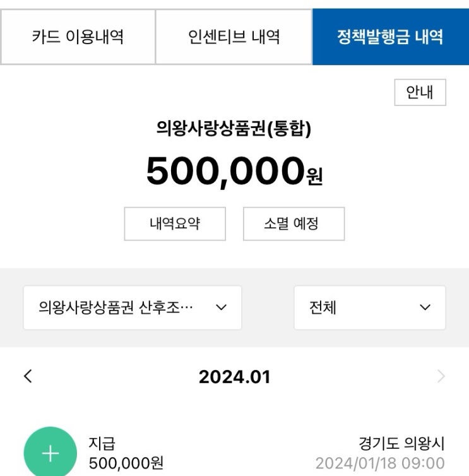The image size is (469, 476).
Task: Tap the green plus icon beside 지급
Action: click(x=50, y=453)
